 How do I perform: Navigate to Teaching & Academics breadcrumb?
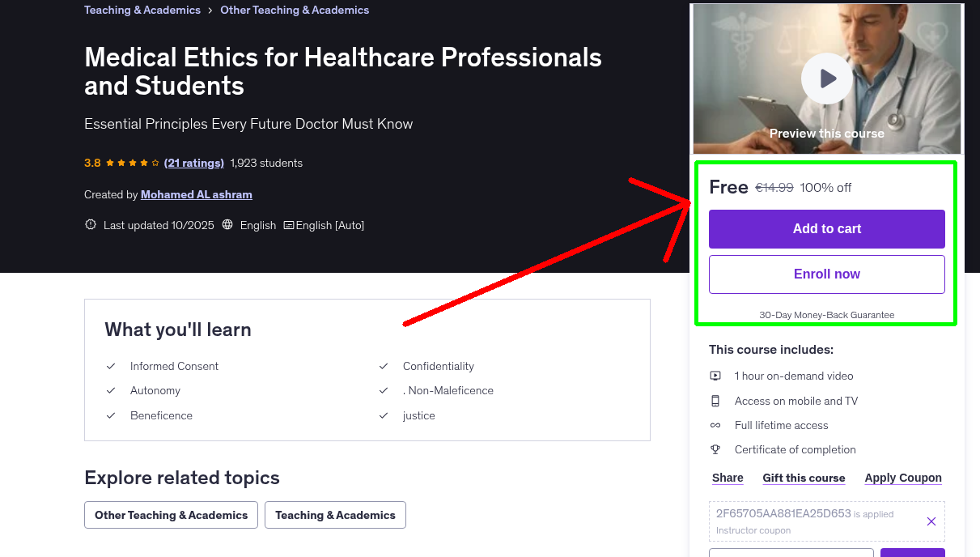142,10
